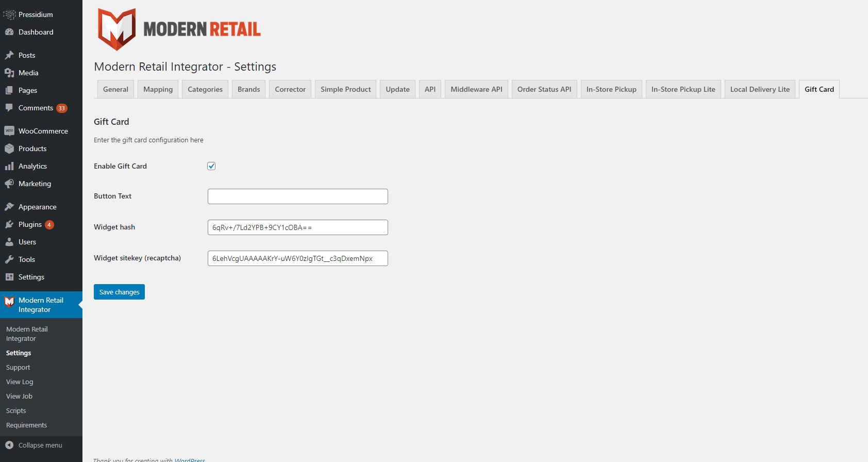
Task: Click the Posts pushpin icon
Action: 9,55
